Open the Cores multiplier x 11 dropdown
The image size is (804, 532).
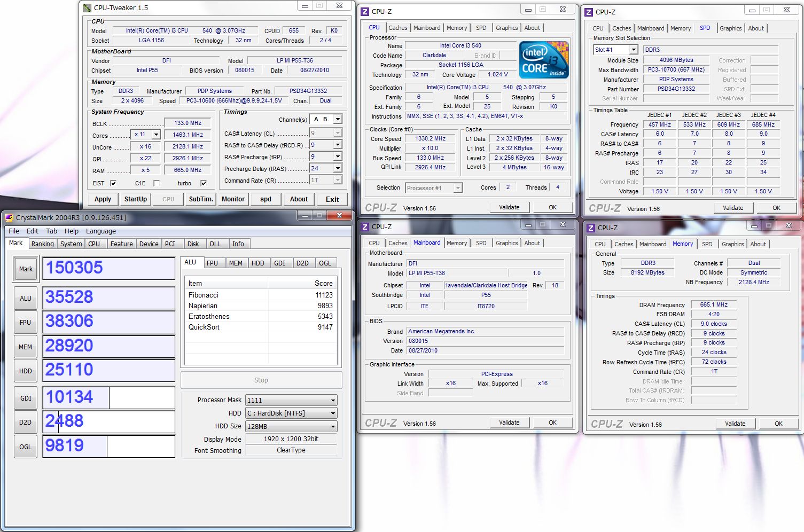(x=156, y=135)
